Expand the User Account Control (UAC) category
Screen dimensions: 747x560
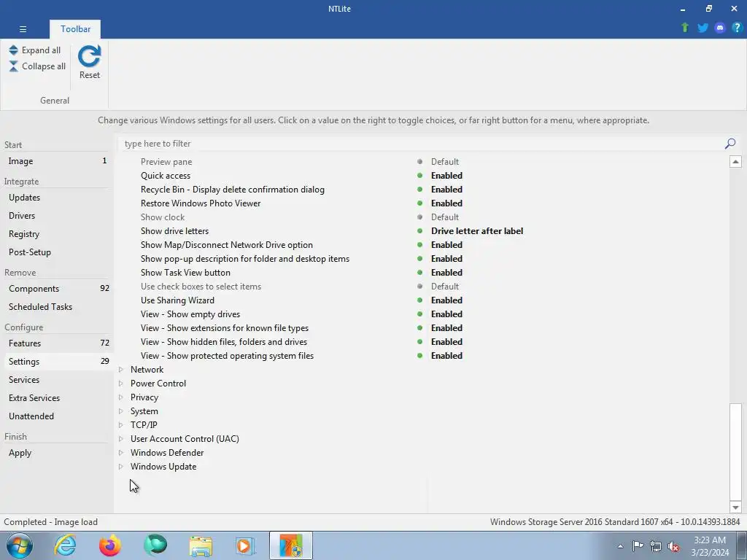click(120, 438)
